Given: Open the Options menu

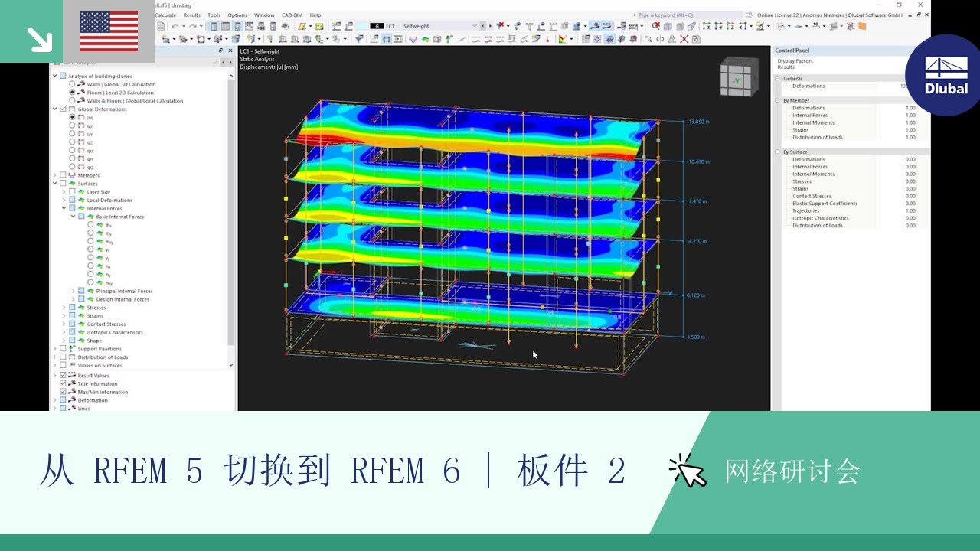Looking at the screenshot, I should click(237, 15).
